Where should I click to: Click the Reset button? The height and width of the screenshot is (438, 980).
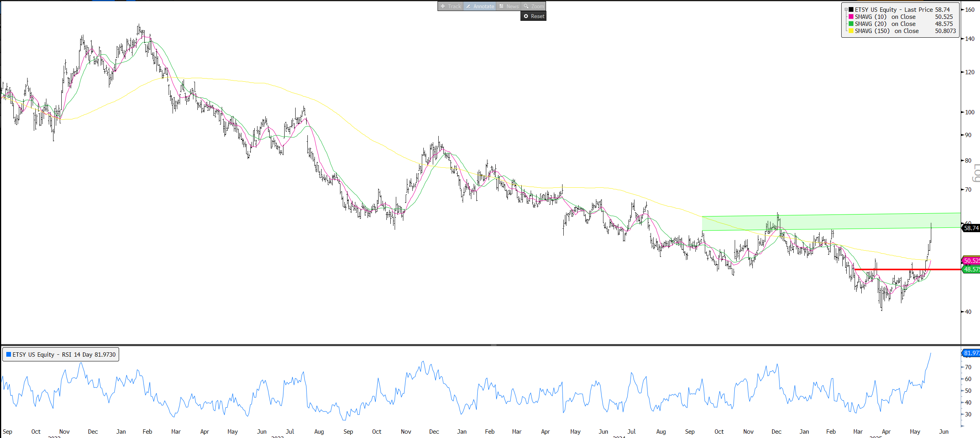534,16
